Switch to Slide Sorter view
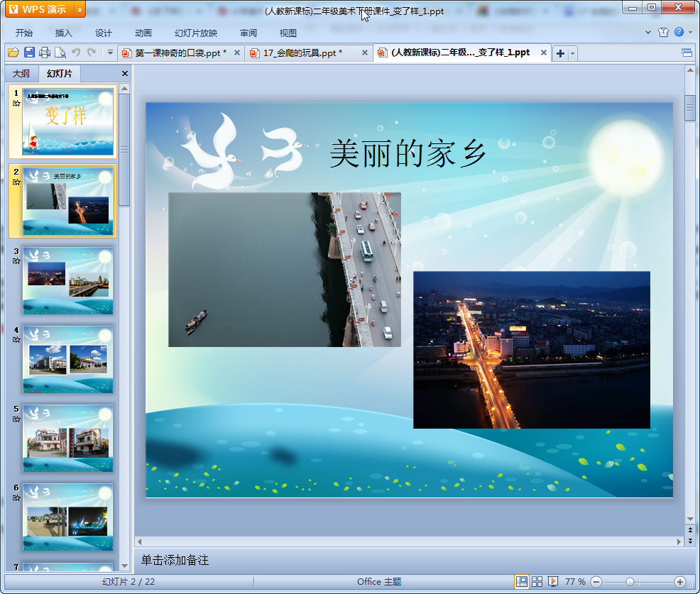Screen dimensions: 700x594 [x=537, y=582]
